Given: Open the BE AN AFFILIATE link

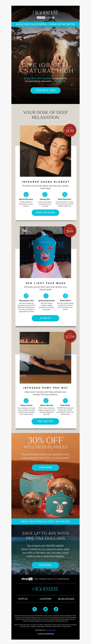Looking at the screenshot, I should [x=66, y=599].
